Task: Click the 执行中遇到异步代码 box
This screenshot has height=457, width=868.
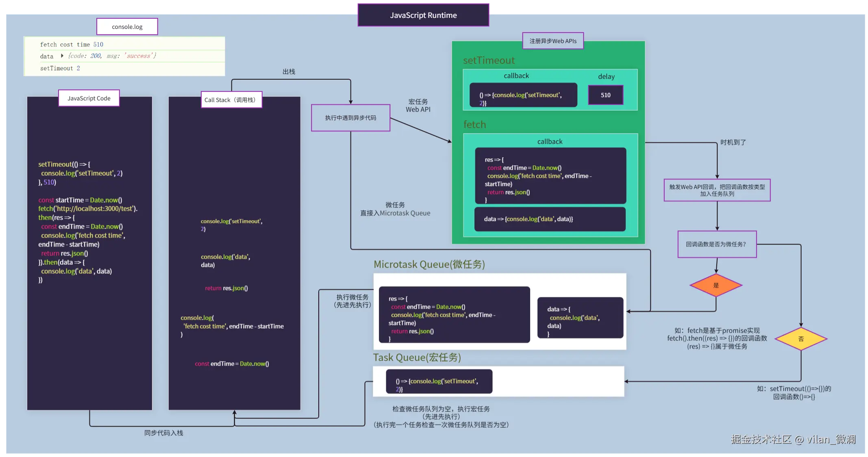Action: [350, 118]
